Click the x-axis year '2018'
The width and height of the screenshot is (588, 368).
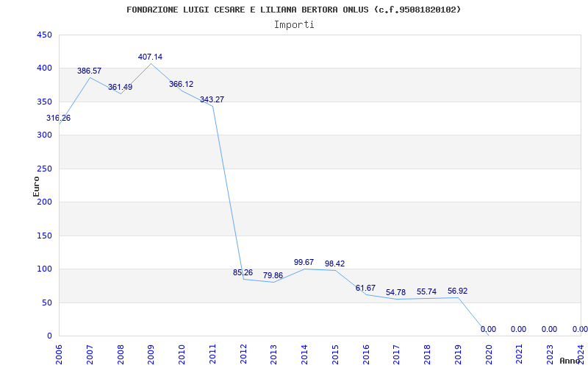coord(428,355)
